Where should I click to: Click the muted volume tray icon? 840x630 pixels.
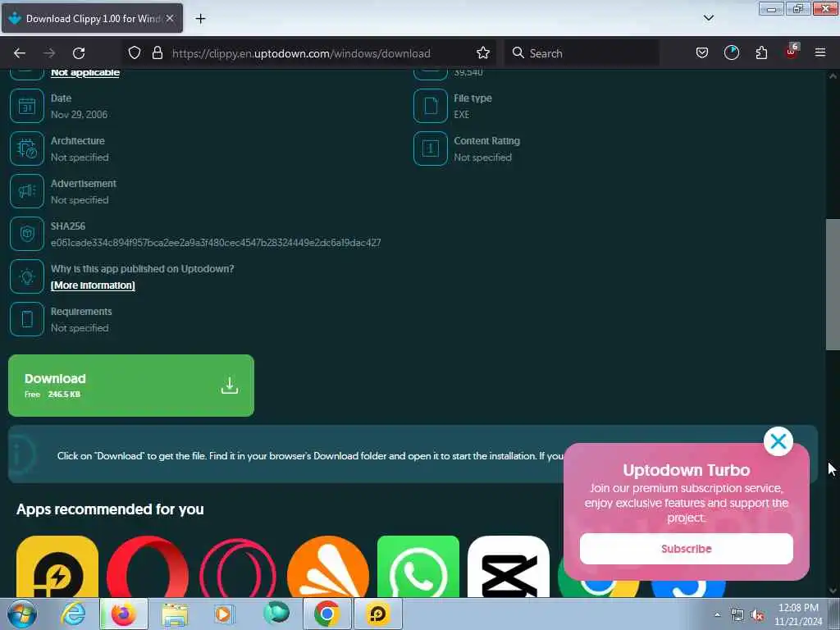click(x=757, y=615)
